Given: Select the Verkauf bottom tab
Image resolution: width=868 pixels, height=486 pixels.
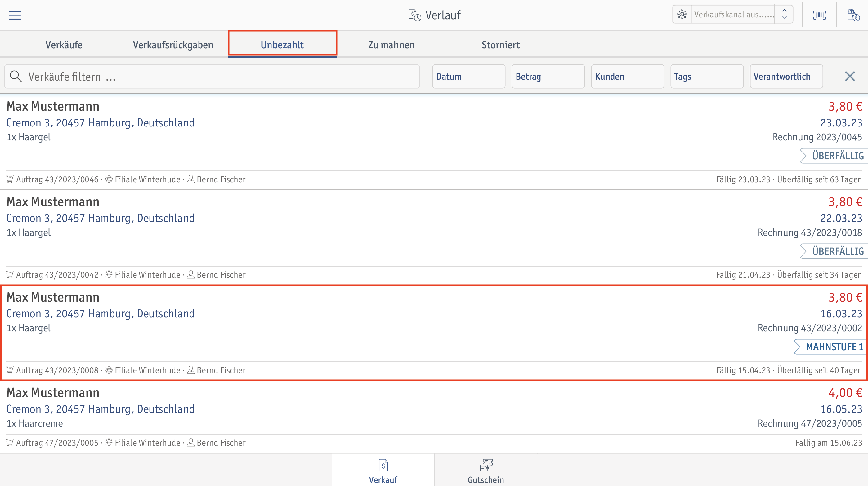Looking at the screenshot, I should point(383,470).
